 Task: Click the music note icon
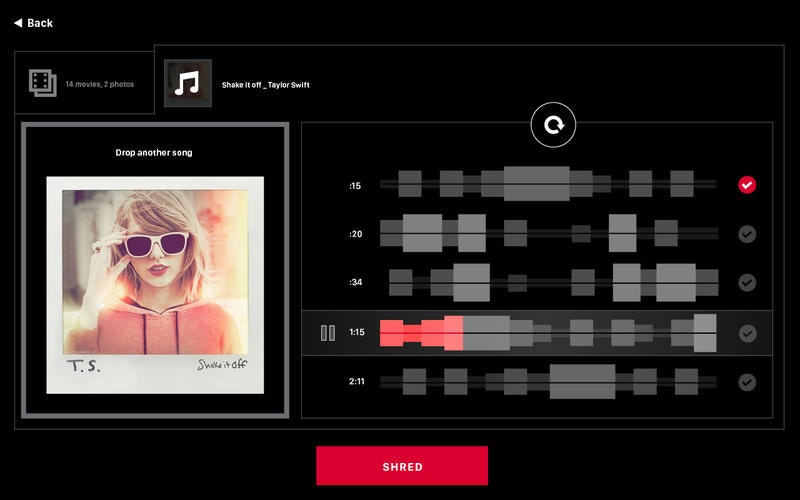[x=187, y=83]
